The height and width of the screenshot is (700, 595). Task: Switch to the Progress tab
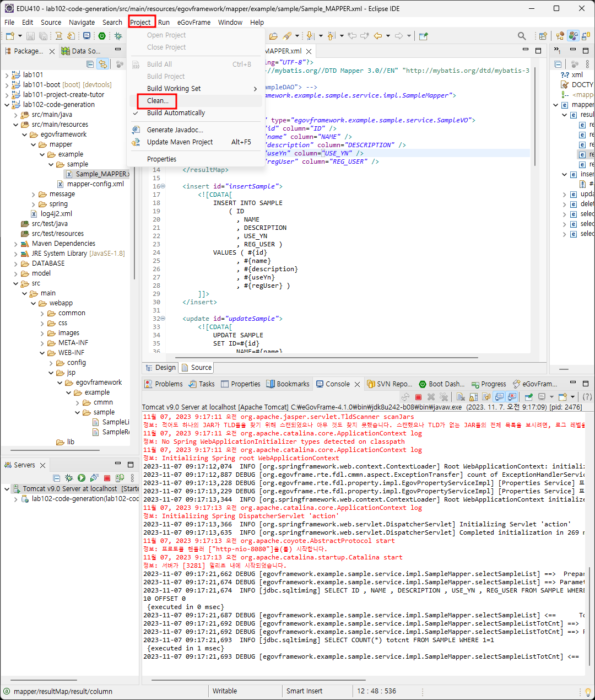[489, 384]
